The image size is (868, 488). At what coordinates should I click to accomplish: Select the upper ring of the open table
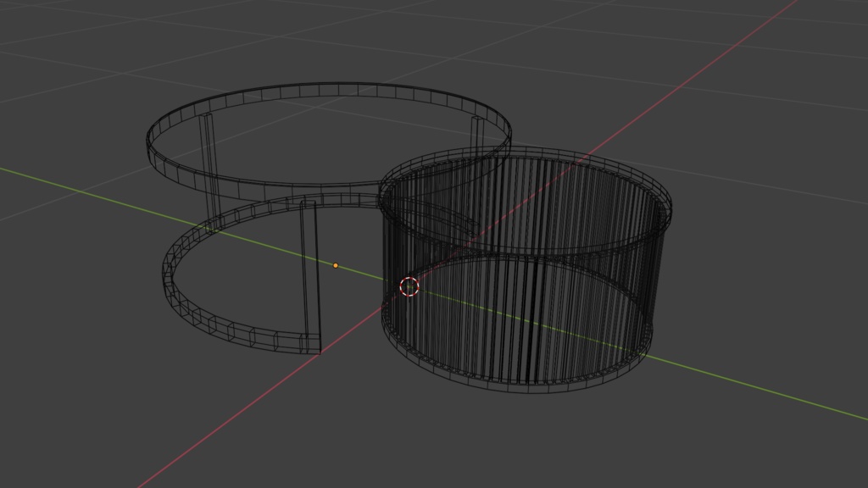329,141
